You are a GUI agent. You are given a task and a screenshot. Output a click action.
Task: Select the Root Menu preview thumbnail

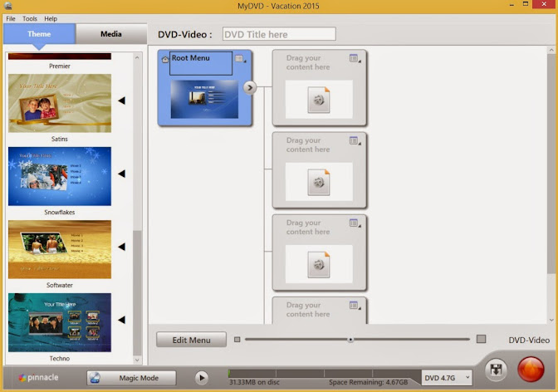coord(204,99)
